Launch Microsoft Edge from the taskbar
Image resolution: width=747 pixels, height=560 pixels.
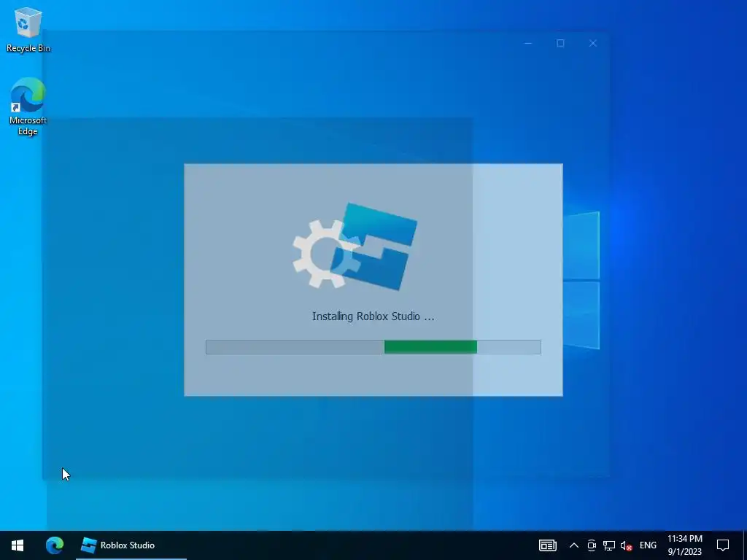point(55,545)
